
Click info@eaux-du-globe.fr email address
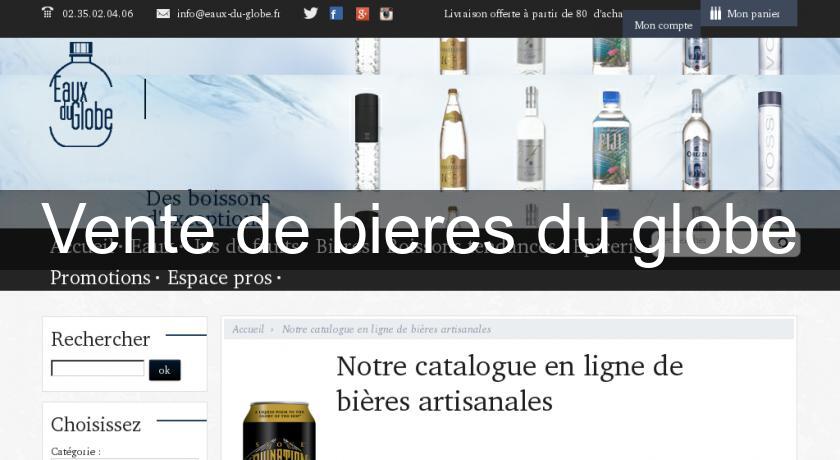pos(228,13)
